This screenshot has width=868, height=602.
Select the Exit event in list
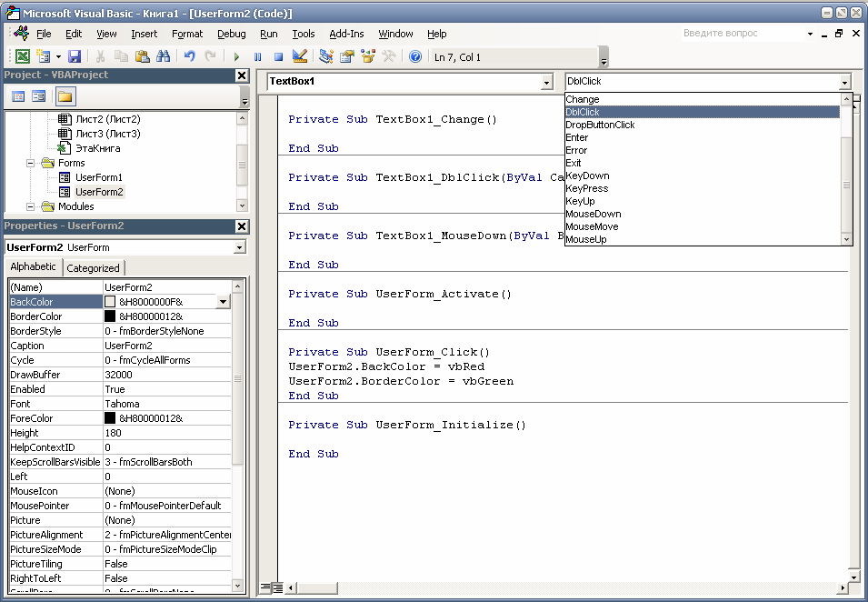pyautogui.click(x=702, y=163)
